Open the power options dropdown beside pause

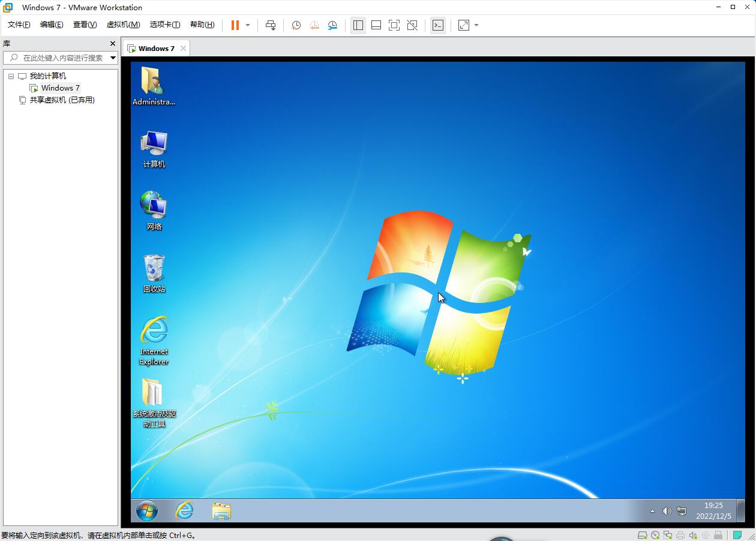point(248,25)
